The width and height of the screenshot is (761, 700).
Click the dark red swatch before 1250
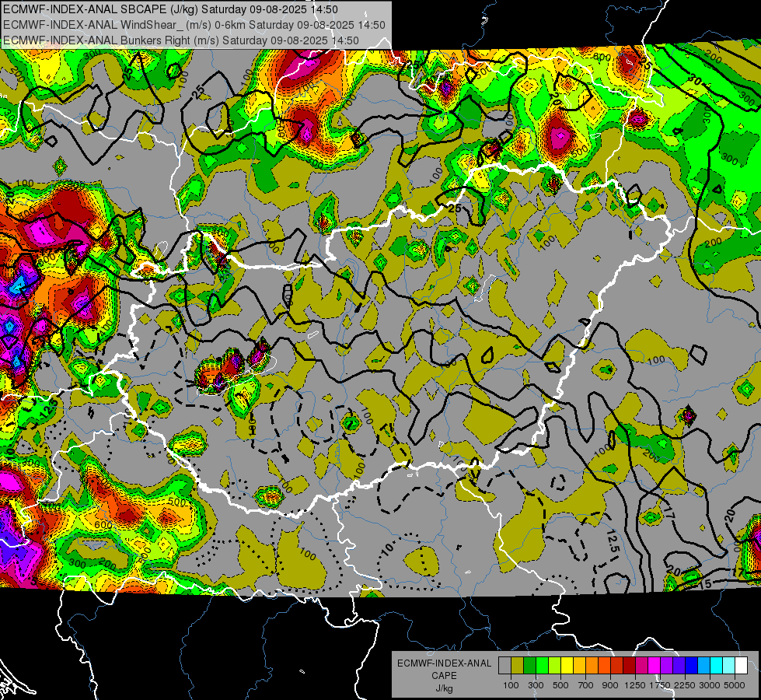630,666
